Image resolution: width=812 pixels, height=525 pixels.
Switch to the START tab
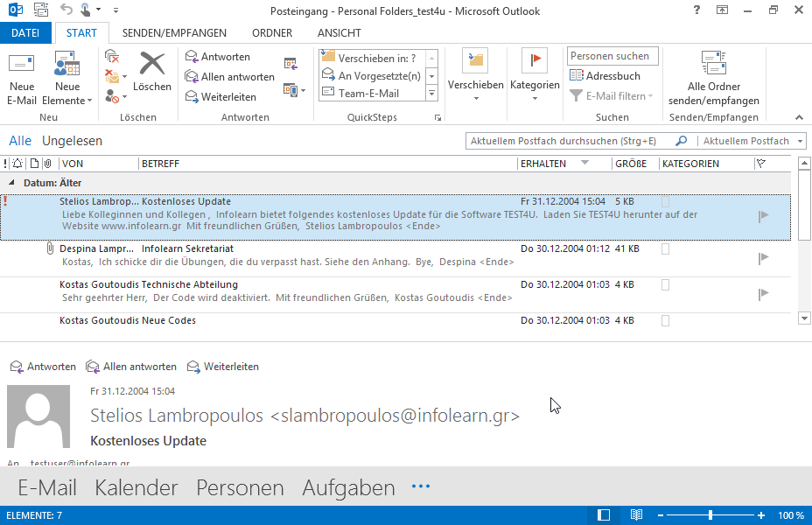81,32
